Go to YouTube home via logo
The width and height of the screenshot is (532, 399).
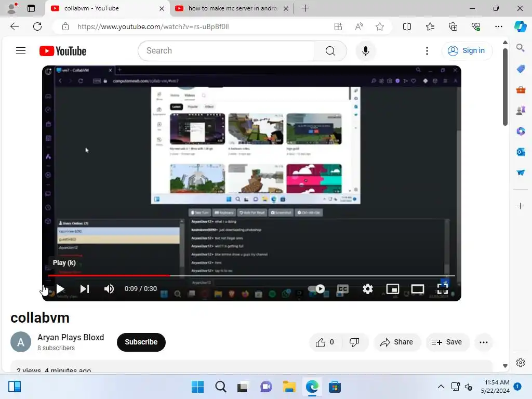[63, 51]
